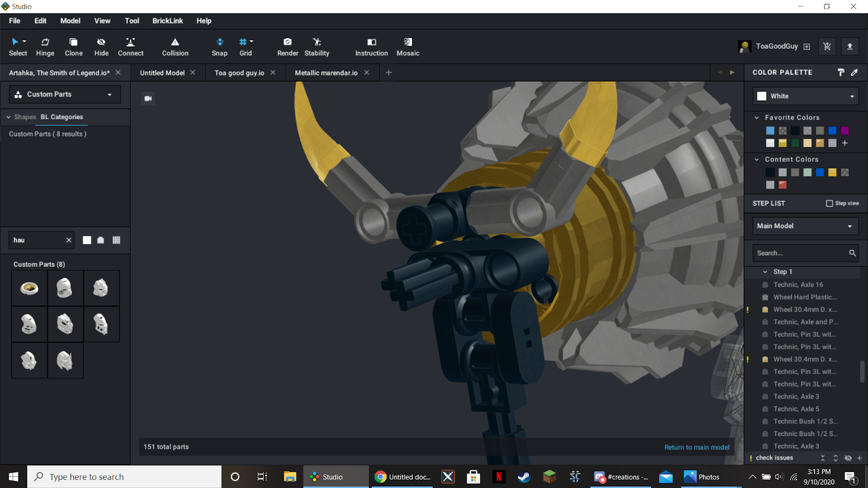Enable the Step view checkbox

point(829,203)
